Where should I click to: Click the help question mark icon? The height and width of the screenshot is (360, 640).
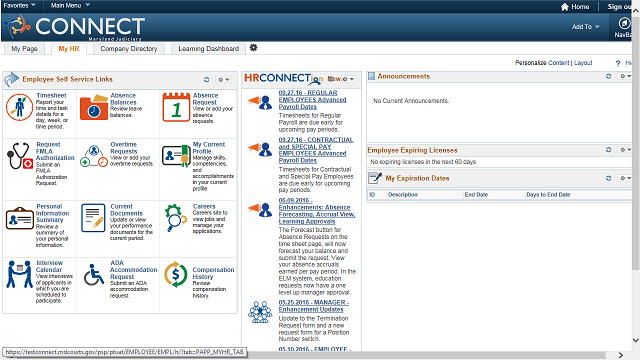(x=618, y=63)
